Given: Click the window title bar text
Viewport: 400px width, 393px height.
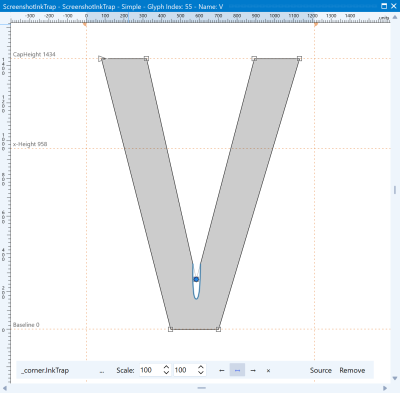Looking at the screenshot, I should [x=113, y=6].
